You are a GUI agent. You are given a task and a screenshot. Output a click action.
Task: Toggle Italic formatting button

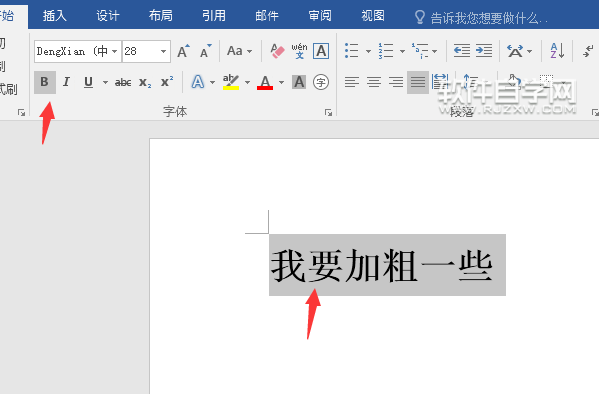[66, 82]
